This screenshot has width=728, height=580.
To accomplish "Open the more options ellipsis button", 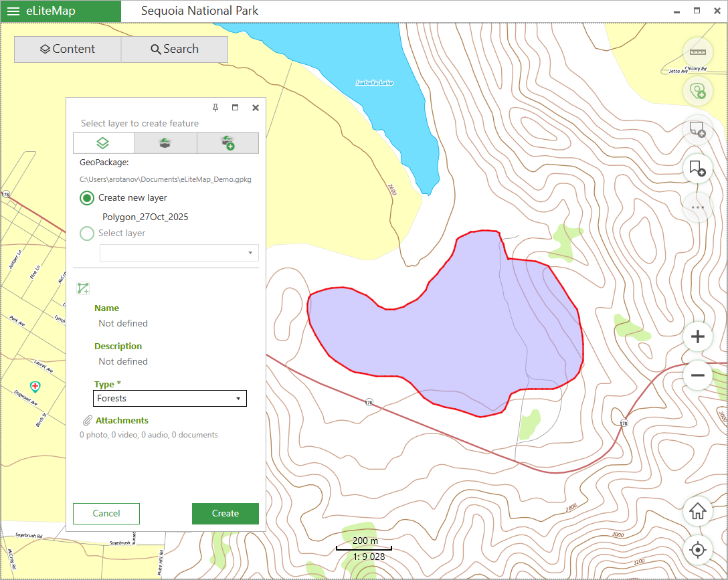I will pos(697,207).
